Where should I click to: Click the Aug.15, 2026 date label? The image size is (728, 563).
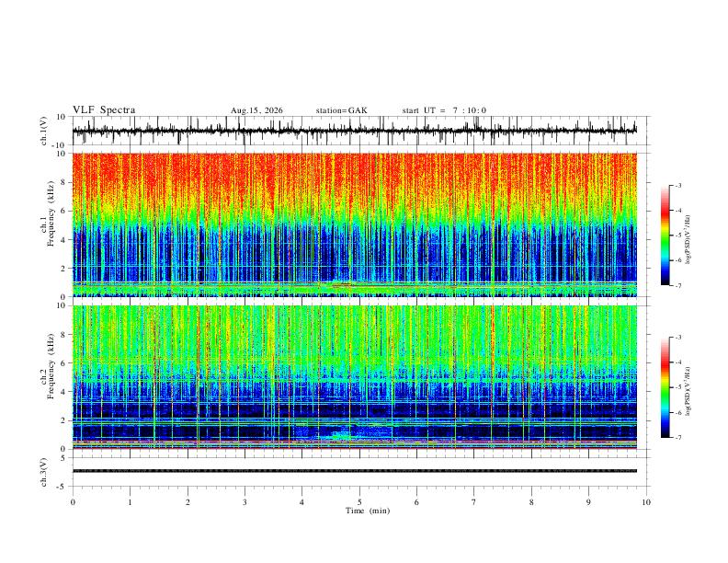point(256,110)
